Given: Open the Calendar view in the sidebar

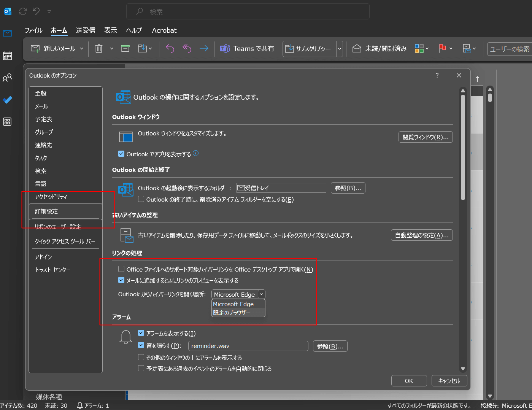Looking at the screenshot, I should (x=7, y=56).
